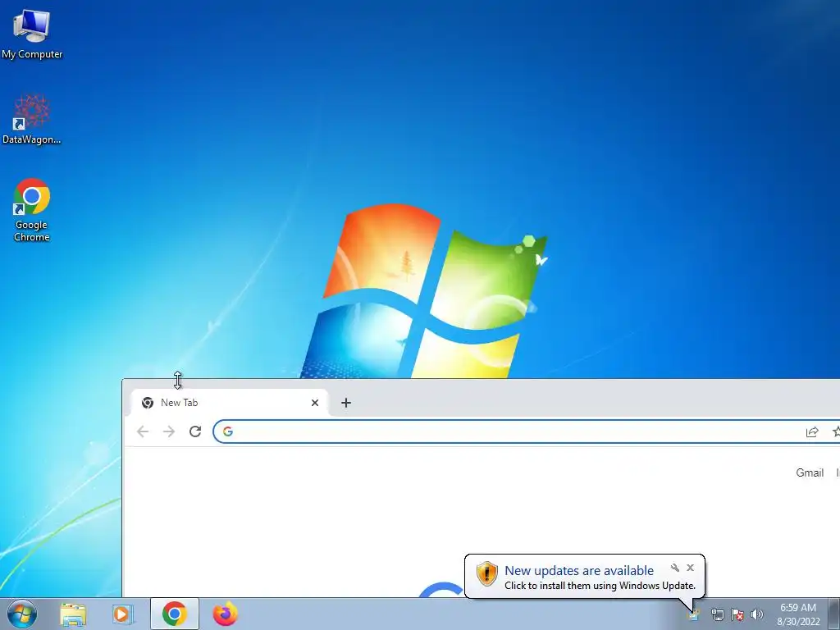
Task: Open the clock showing 6:59 AM
Action: [x=798, y=614]
